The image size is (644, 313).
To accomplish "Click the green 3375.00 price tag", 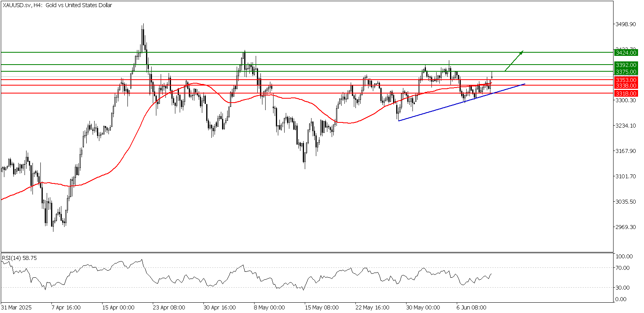I will click(626, 72).
